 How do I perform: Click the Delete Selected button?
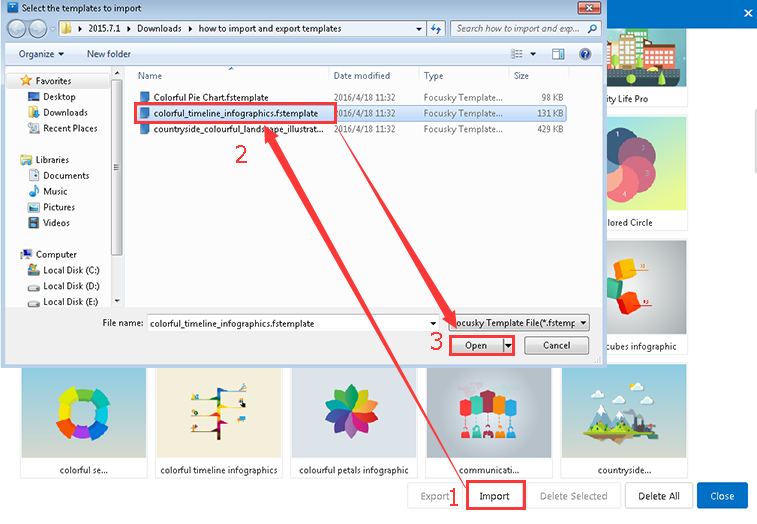tap(574, 496)
